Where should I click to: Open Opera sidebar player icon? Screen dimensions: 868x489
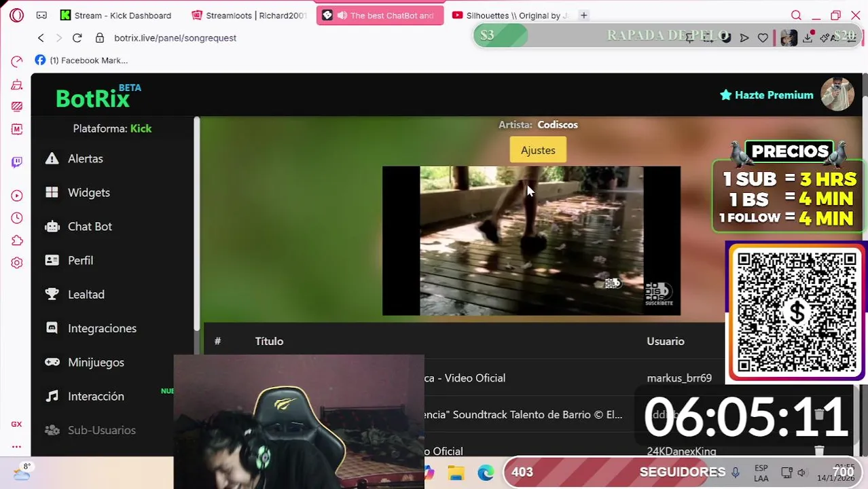tap(17, 196)
